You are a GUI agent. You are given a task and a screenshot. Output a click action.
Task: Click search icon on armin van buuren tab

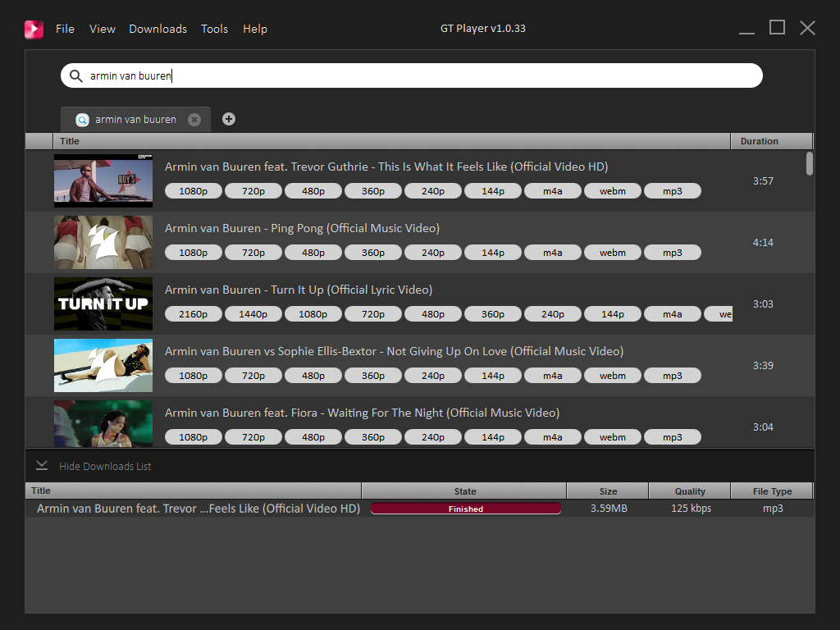[82, 120]
